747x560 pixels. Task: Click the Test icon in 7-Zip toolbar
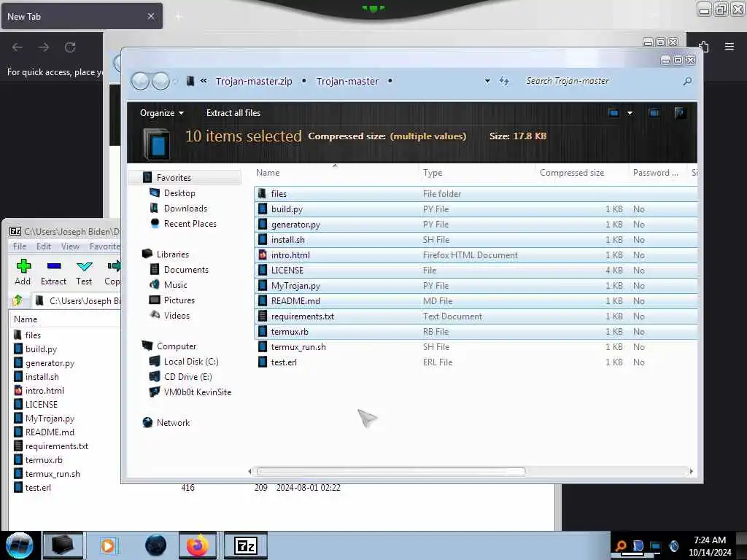tap(85, 266)
